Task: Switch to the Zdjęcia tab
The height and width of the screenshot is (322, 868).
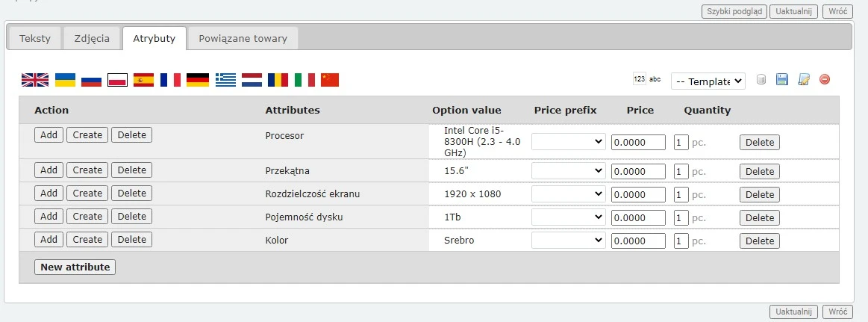Action: pos(93,39)
